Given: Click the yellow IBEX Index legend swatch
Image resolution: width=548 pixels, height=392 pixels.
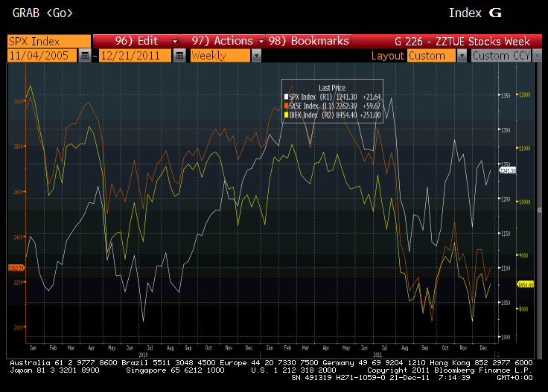Looking at the screenshot, I should click(x=286, y=115).
